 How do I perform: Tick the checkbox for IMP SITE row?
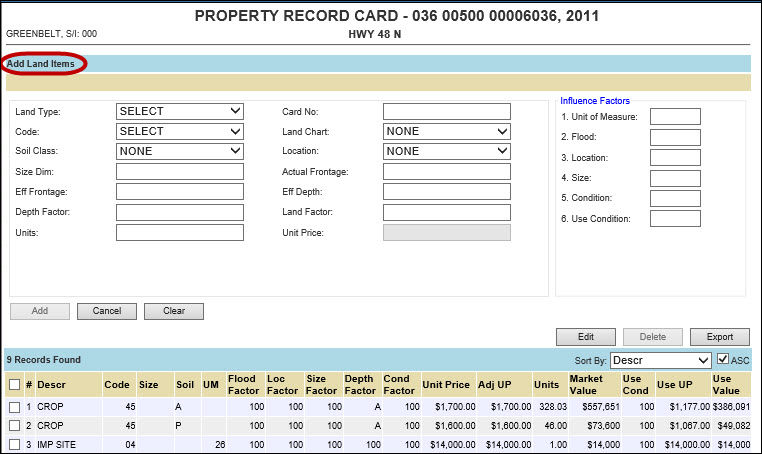(x=14, y=444)
